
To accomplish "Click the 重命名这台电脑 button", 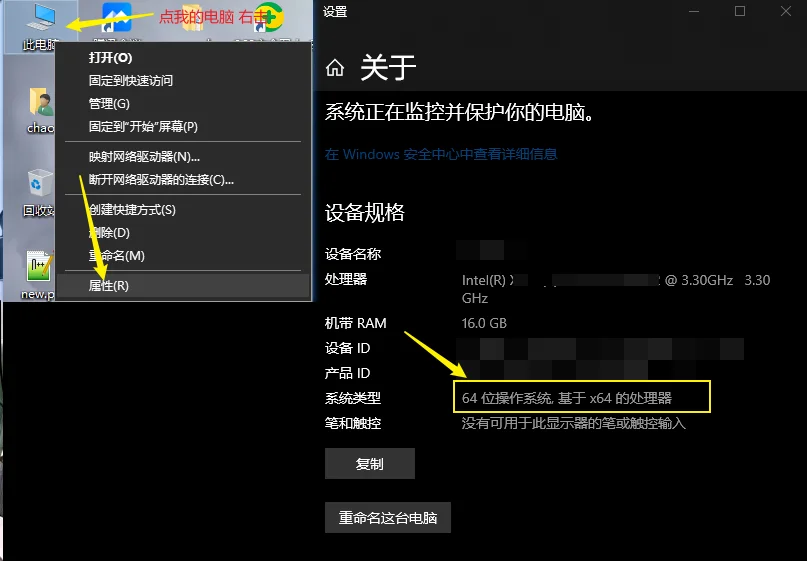I will click(388, 518).
